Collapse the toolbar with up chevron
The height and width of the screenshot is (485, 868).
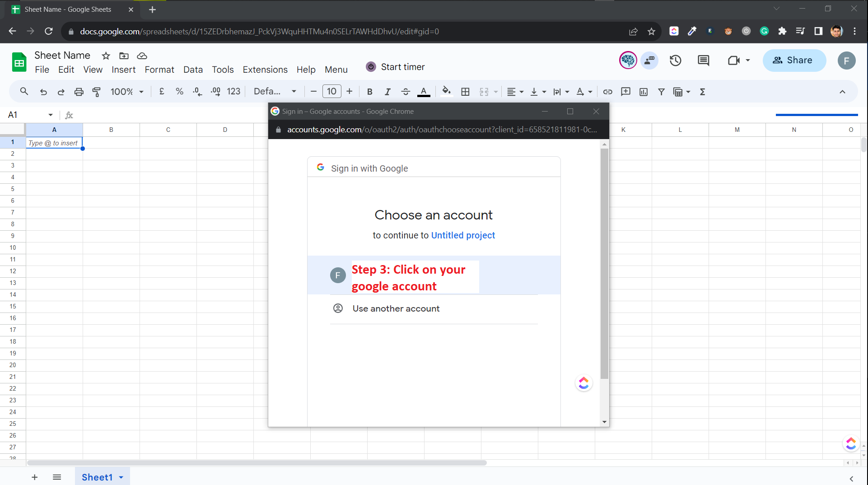tap(842, 92)
